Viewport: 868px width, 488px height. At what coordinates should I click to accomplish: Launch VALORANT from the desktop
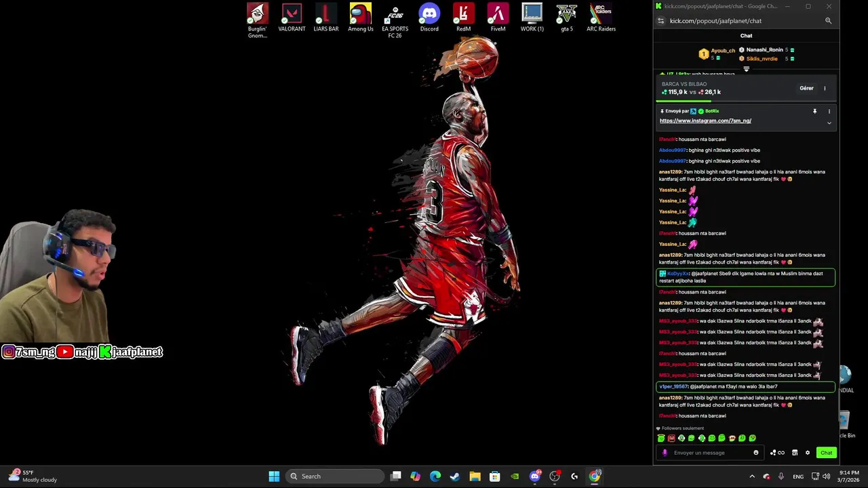click(x=292, y=18)
